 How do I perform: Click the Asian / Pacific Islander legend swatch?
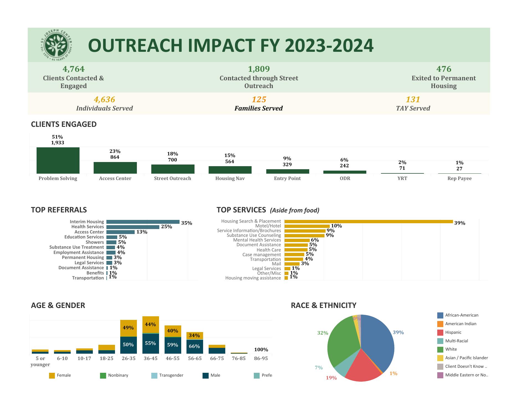[x=440, y=358]
